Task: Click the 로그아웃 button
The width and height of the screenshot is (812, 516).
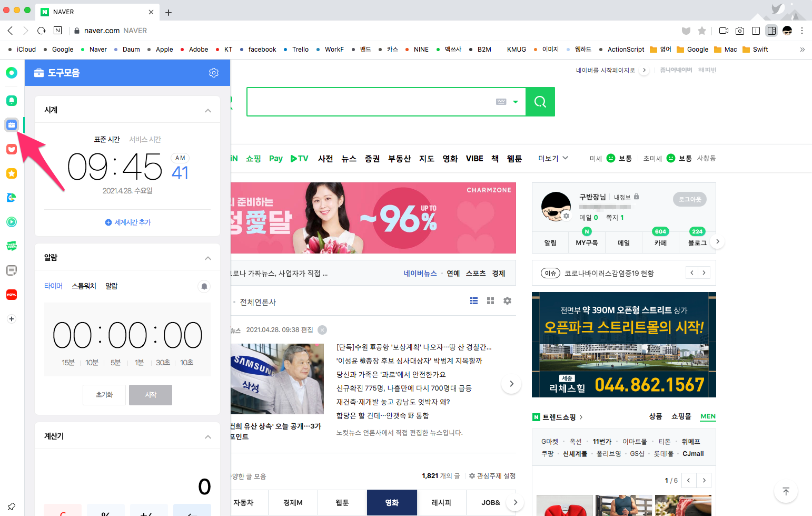Action: click(690, 199)
